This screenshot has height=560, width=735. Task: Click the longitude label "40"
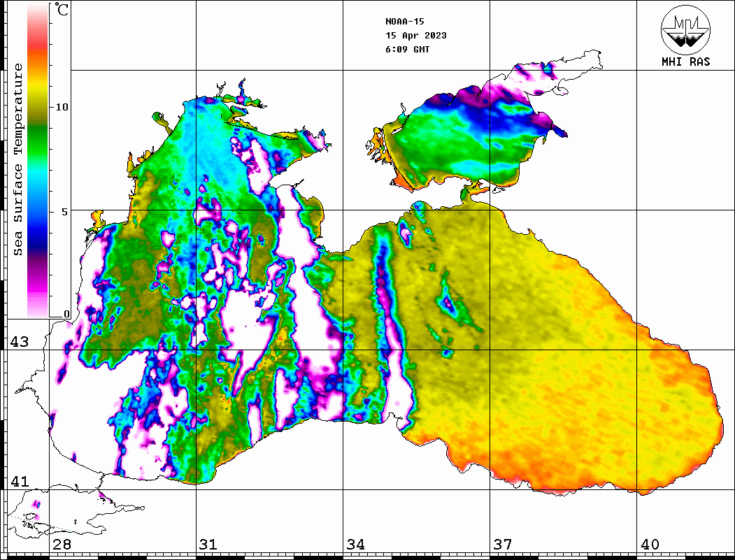tap(650, 545)
